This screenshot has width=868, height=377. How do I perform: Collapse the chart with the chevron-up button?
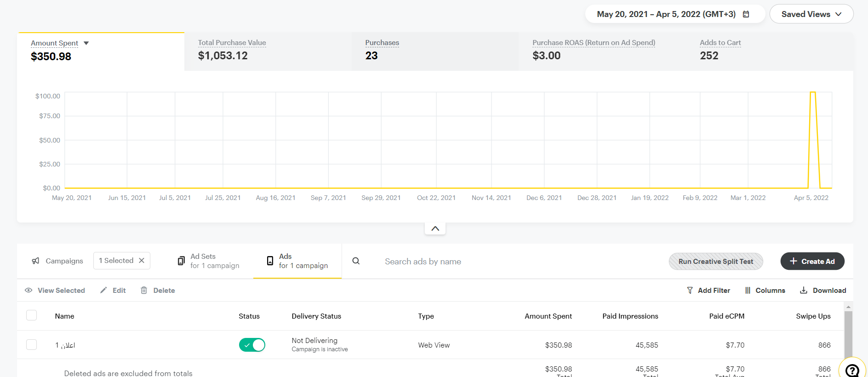click(x=435, y=228)
